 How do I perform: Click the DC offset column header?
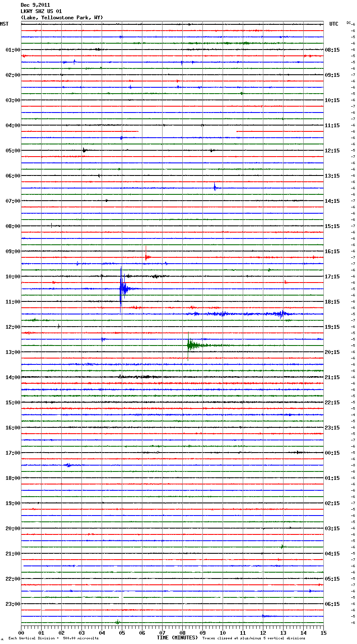point(349,22)
